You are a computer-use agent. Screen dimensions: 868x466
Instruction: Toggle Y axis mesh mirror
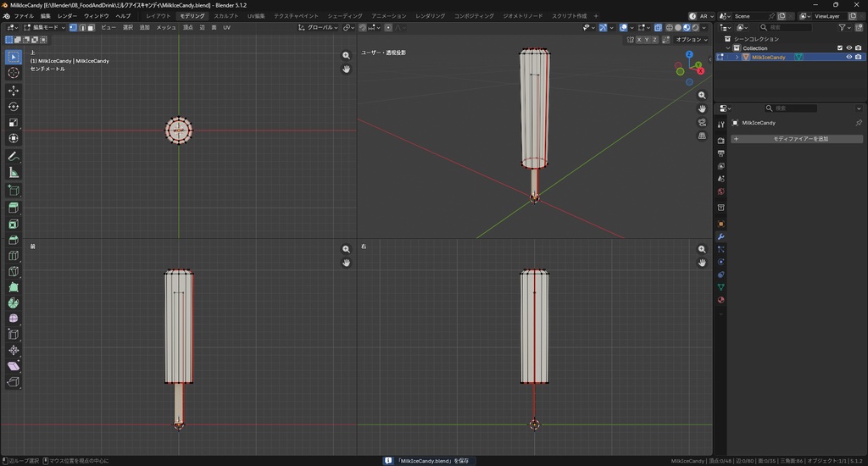pyautogui.click(x=647, y=40)
